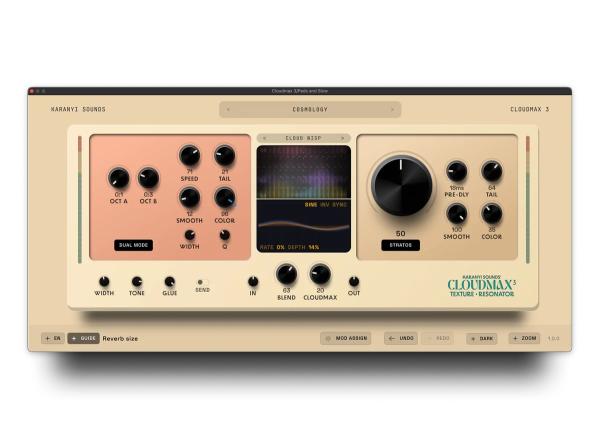The height and width of the screenshot is (440, 600).
Task: Toggle the SEND switch
Action: [x=202, y=282]
